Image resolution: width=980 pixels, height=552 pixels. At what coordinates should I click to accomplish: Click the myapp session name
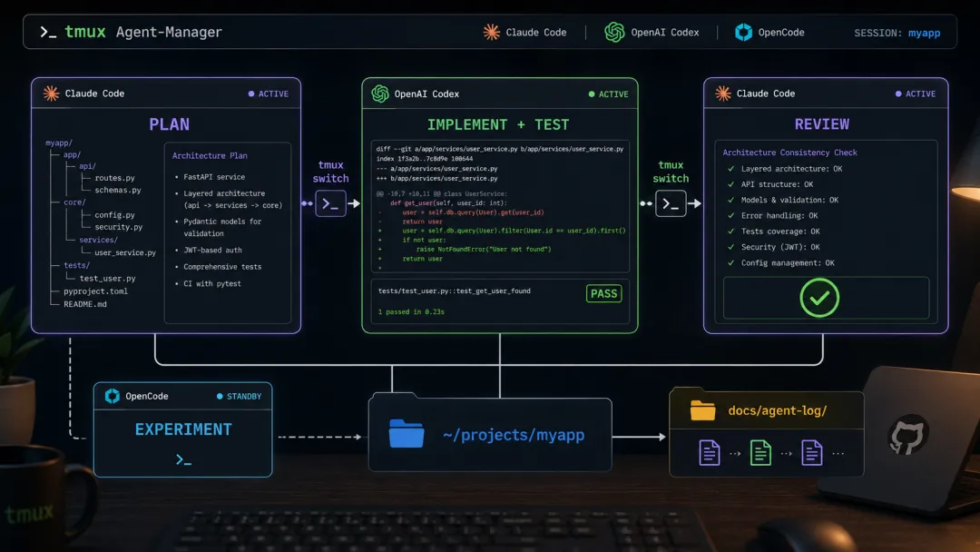(924, 33)
